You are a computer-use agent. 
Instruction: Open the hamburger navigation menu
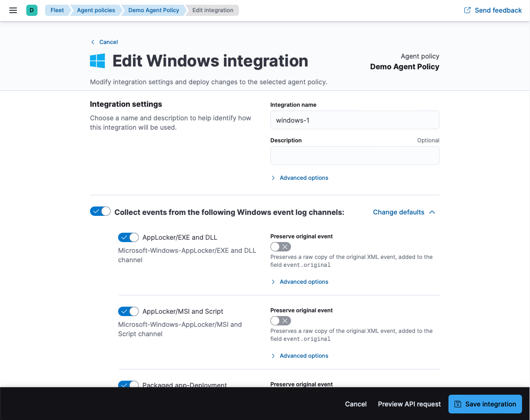(13, 10)
